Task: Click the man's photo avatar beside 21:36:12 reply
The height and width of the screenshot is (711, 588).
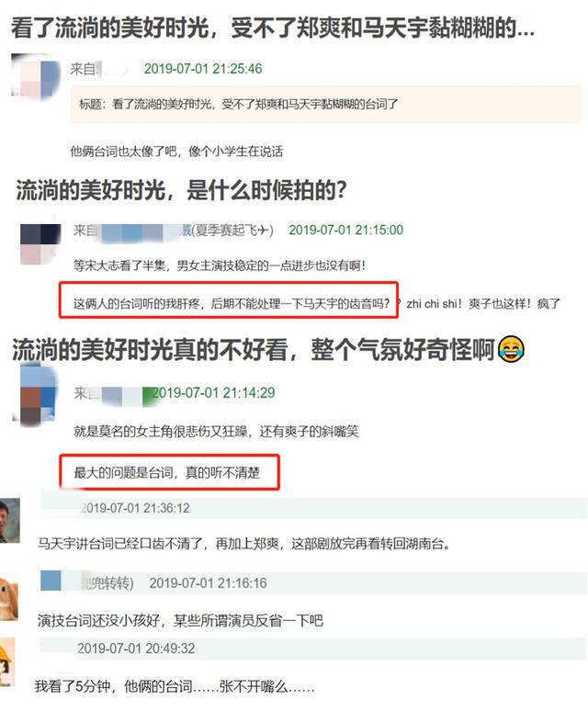Action: 10,520
